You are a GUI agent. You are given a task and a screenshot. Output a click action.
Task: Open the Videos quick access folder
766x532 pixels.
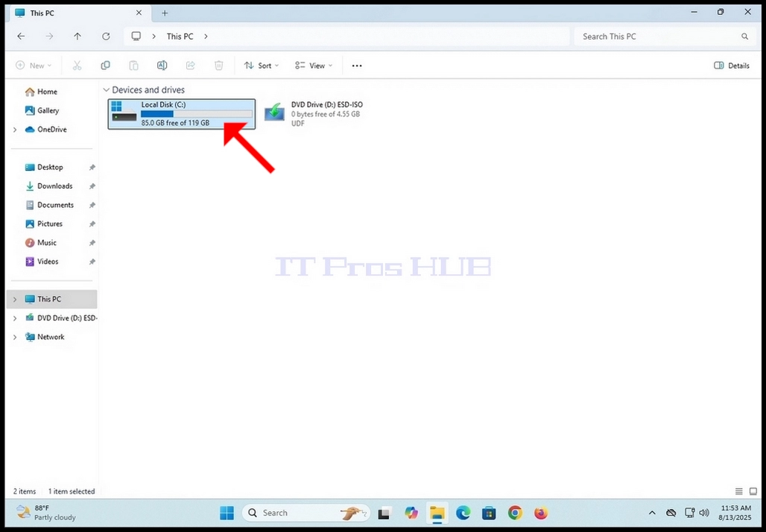[48, 262]
